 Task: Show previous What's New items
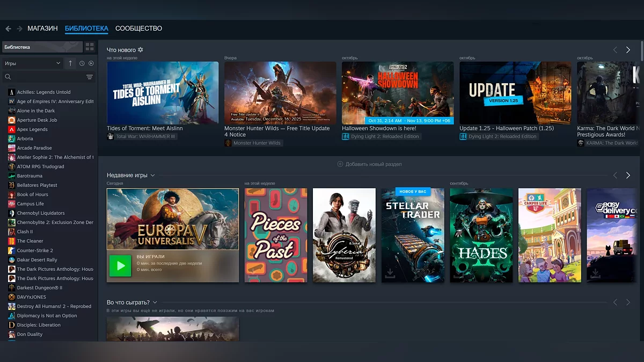(x=616, y=50)
